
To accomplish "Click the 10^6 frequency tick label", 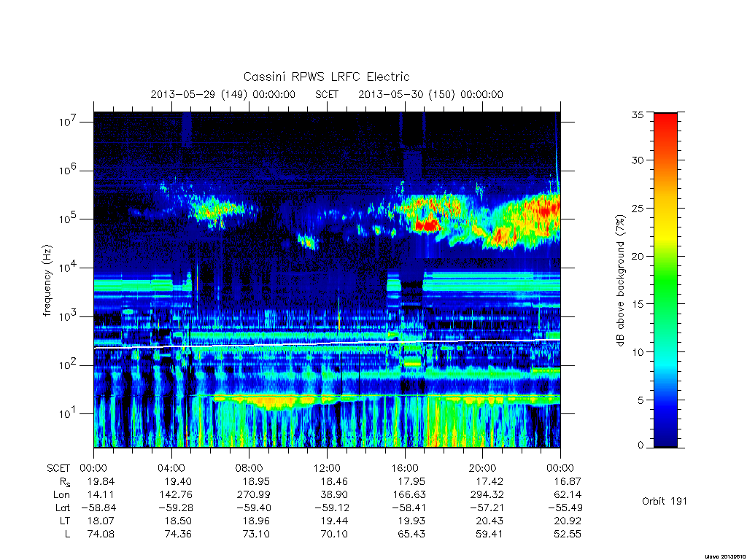I will coord(68,170).
